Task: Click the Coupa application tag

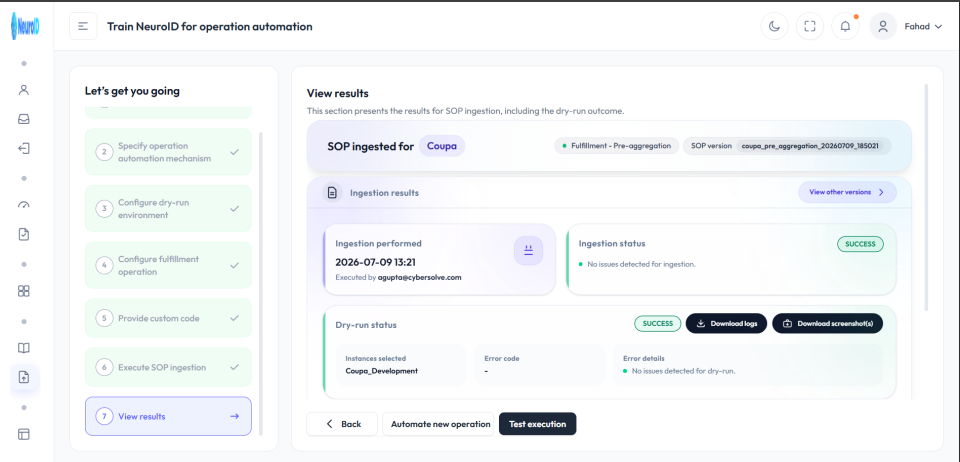Action: point(442,146)
